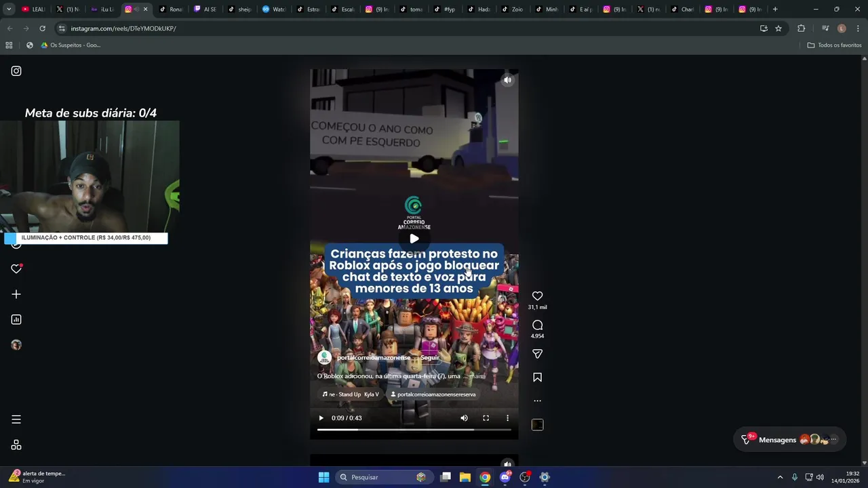This screenshot has height=488, width=868.
Task: Open Chrome three-dot menu
Action: (x=859, y=28)
